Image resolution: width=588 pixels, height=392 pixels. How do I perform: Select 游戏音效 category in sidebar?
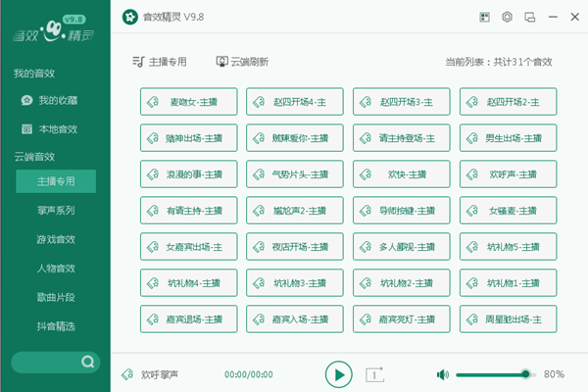56,238
